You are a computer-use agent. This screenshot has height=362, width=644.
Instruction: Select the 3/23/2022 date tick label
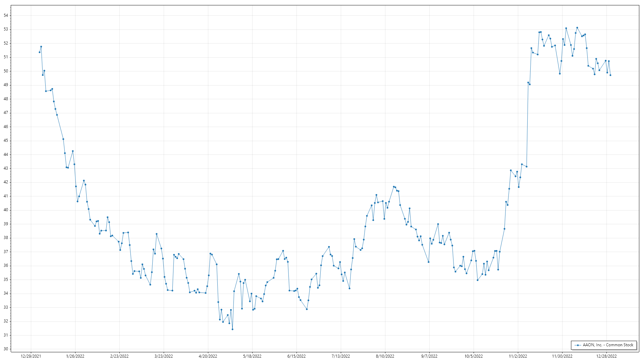tap(164, 356)
